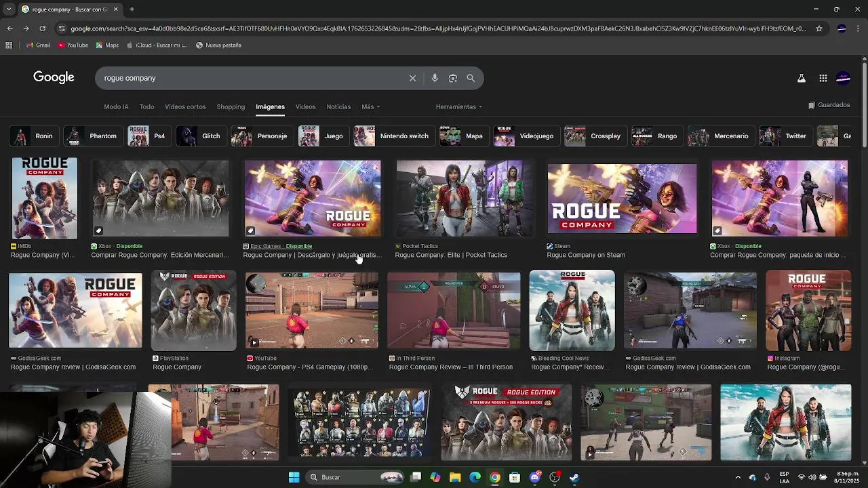Open the Guardados saved items link
The width and height of the screenshot is (868, 488).
[x=829, y=105]
